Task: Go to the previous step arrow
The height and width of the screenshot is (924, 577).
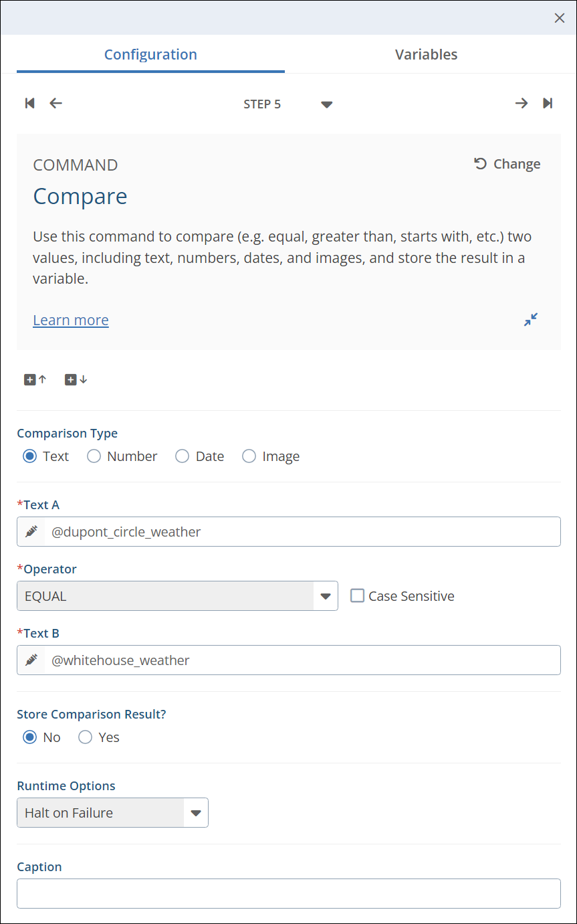Action: tap(56, 103)
